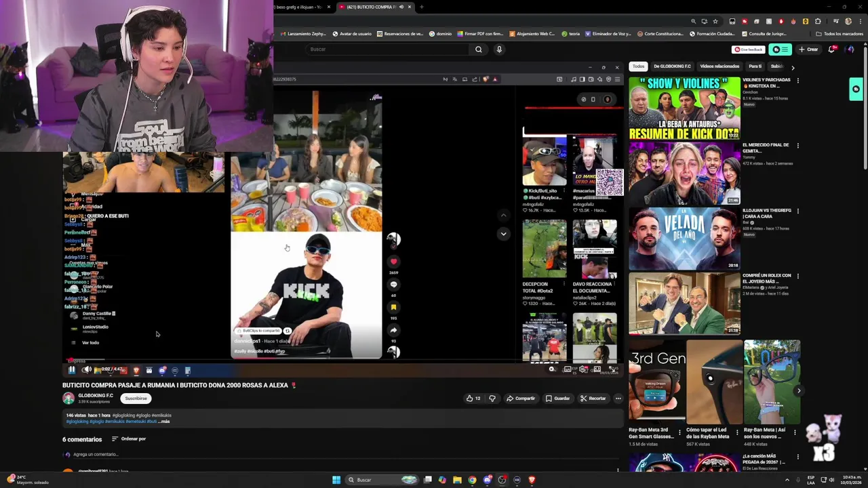Save video with Guardar button

(558, 399)
